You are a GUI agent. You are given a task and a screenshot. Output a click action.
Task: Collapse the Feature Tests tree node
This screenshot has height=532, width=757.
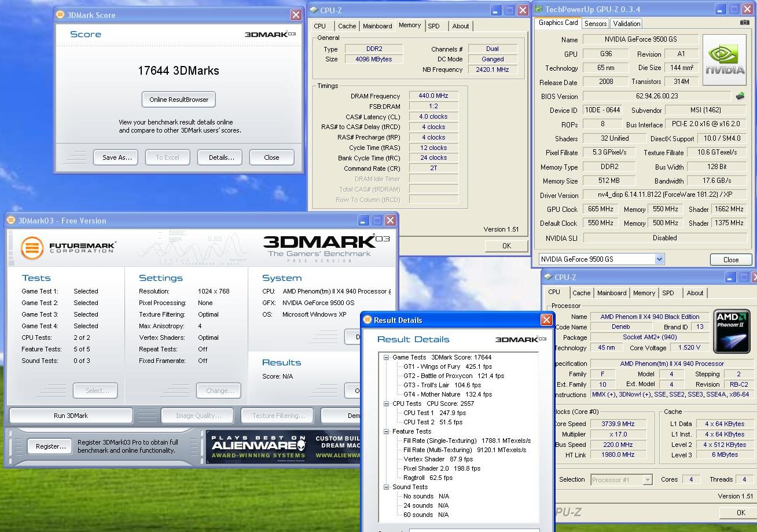387,431
